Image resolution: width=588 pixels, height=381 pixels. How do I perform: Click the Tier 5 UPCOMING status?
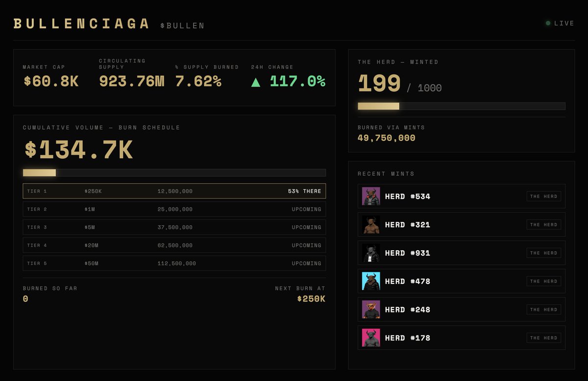tap(307, 263)
